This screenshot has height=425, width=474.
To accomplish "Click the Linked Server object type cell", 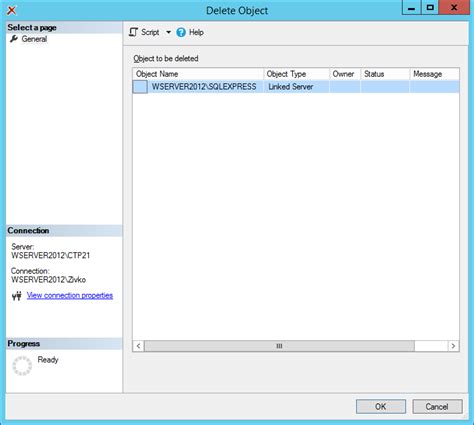I will (x=297, y=87).
